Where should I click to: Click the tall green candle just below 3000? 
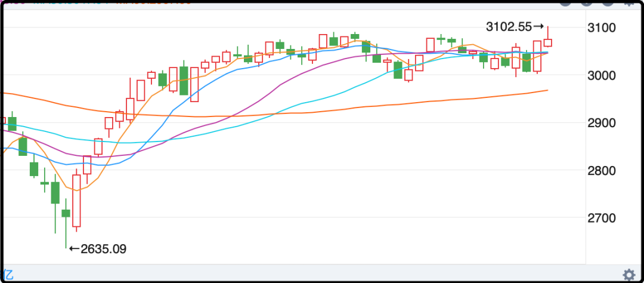click(x=184, y=81)
